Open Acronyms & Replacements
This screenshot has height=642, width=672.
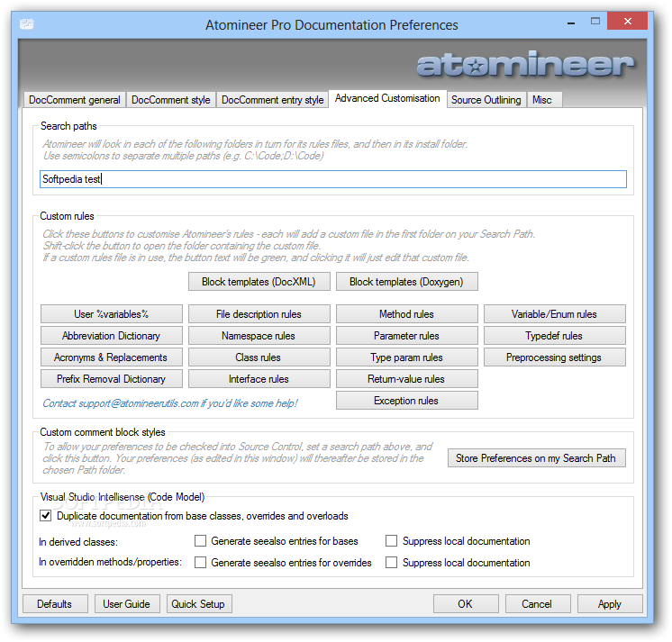point(112,357)
